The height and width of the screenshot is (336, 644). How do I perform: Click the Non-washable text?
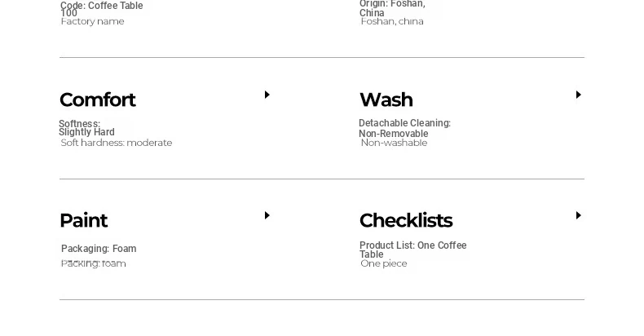(394, 143)
